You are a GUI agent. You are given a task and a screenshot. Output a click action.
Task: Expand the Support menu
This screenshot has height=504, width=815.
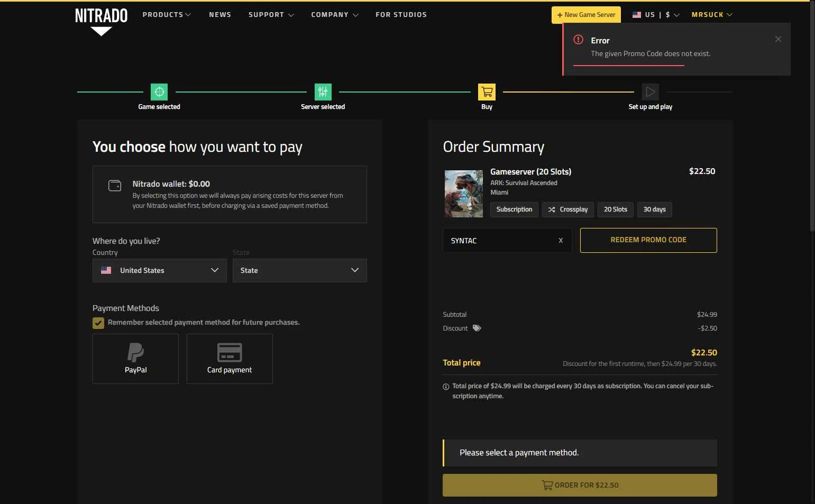tap(271, 15)
